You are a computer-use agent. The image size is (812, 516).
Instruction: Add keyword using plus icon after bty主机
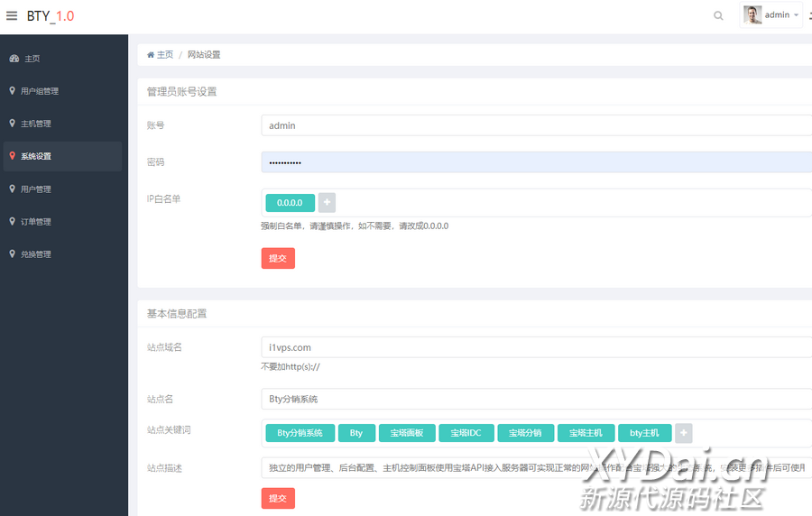(x=684, y=433)
